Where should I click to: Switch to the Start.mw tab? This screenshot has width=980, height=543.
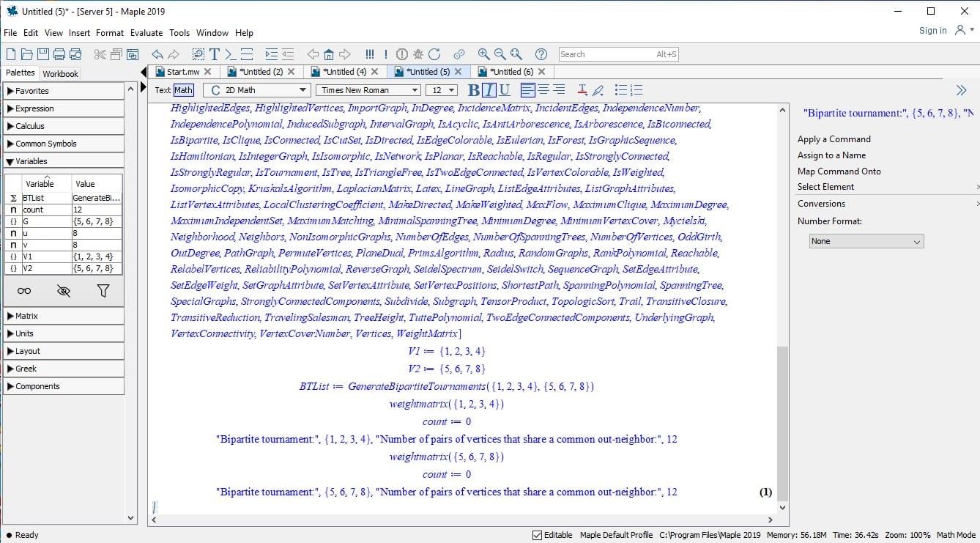click(183, 72)
